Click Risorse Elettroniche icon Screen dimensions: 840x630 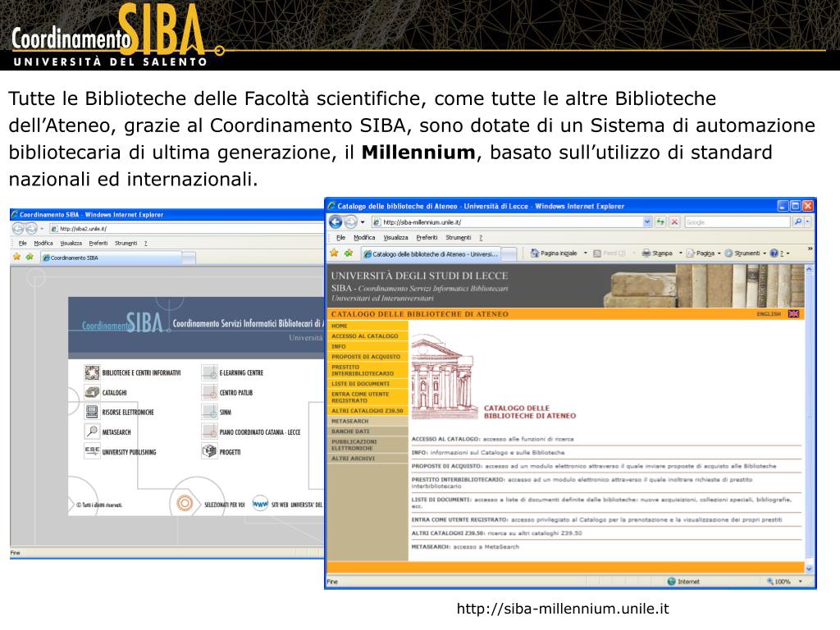tap(92, 412)
